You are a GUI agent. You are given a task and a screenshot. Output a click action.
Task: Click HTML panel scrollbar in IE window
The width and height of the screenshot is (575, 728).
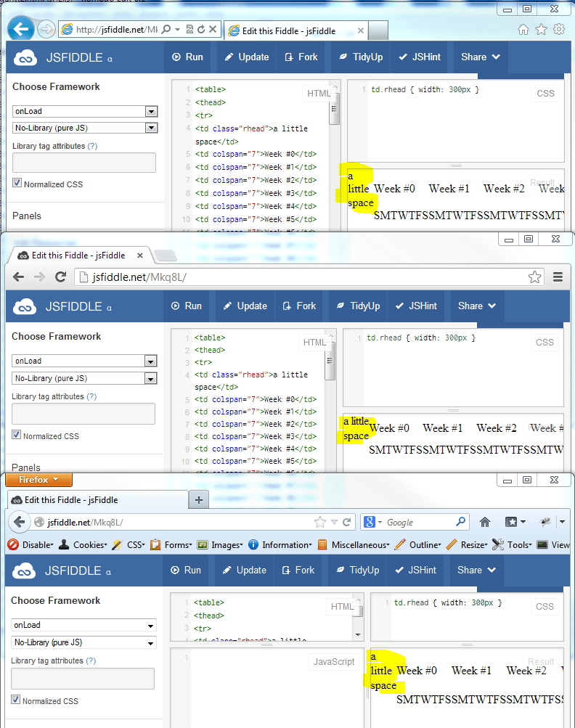[334, 109]
